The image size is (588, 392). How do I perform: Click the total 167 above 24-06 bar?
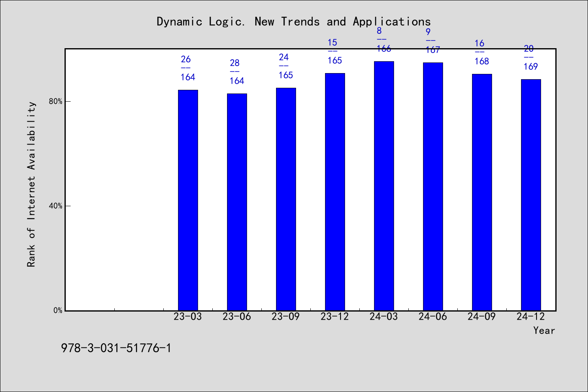tap(433, 50)
